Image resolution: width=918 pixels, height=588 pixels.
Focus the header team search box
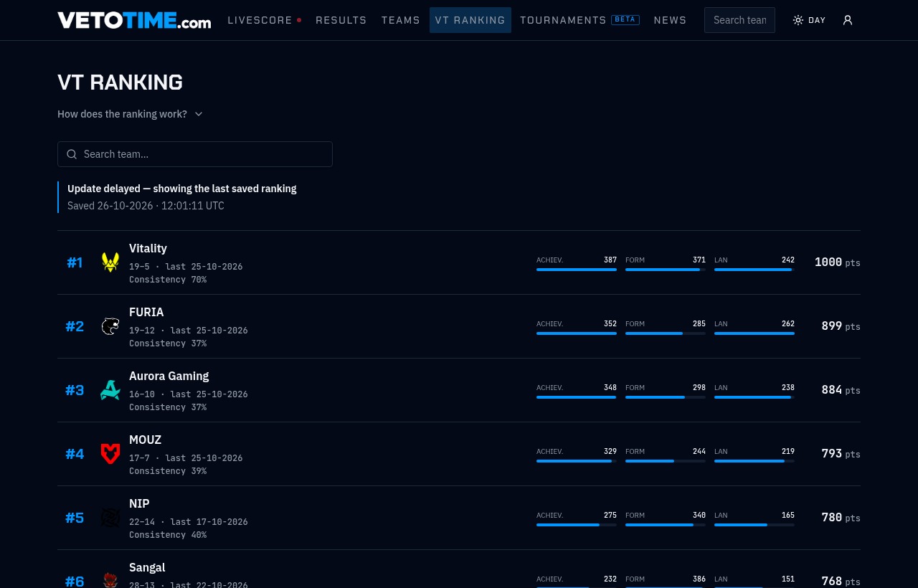point(739,20)
